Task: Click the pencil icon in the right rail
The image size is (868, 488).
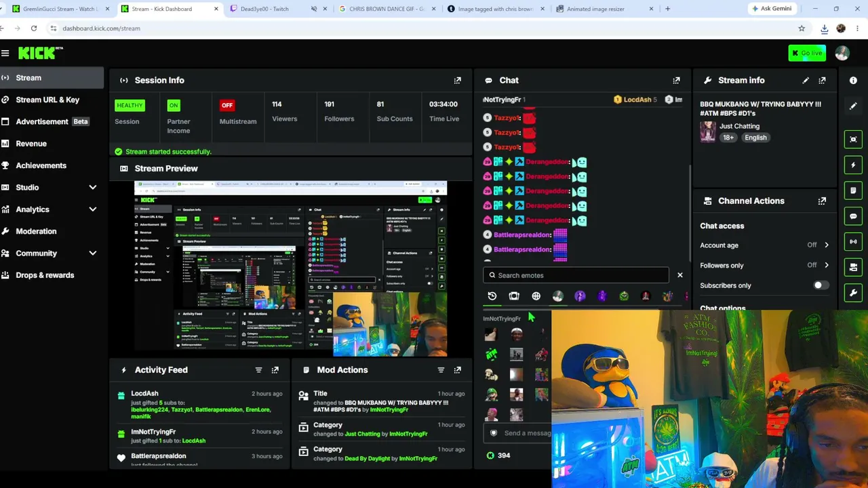Action: click(x=853, y=106)
